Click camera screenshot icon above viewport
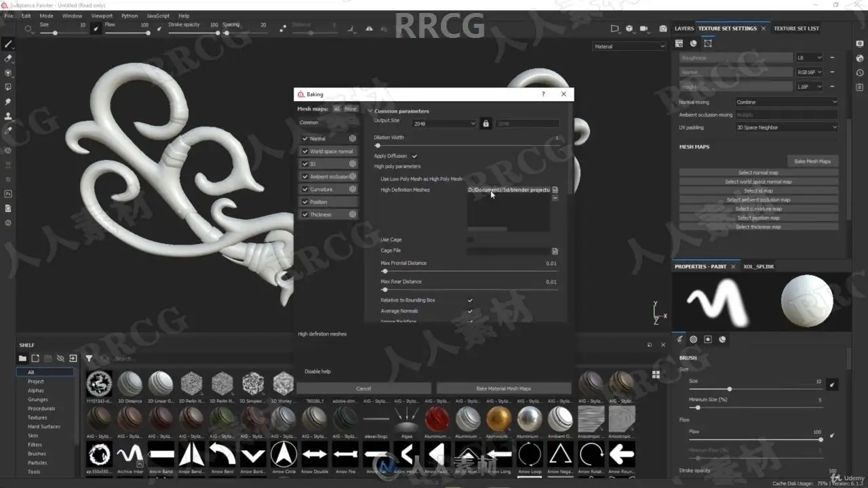 [x=663, y=28]
